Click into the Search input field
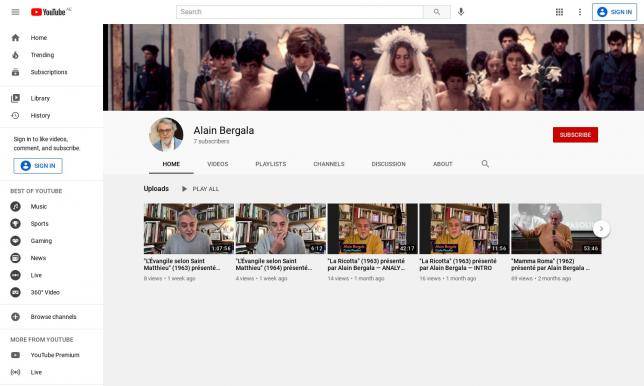Image resolution: width=644 pixels, height=386 pixels. pos(300,12)
